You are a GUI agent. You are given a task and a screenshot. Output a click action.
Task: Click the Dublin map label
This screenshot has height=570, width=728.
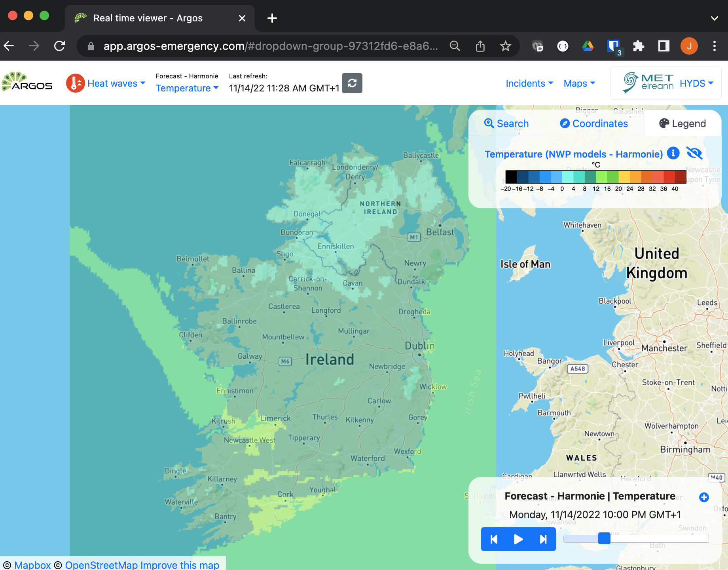pyautogui.click(x=420, y=346)
